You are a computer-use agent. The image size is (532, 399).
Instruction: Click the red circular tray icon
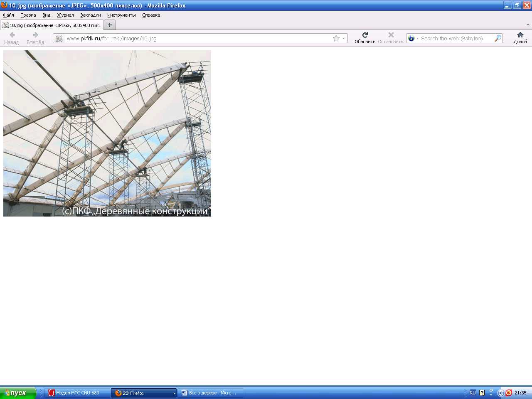tap(509, 393)
